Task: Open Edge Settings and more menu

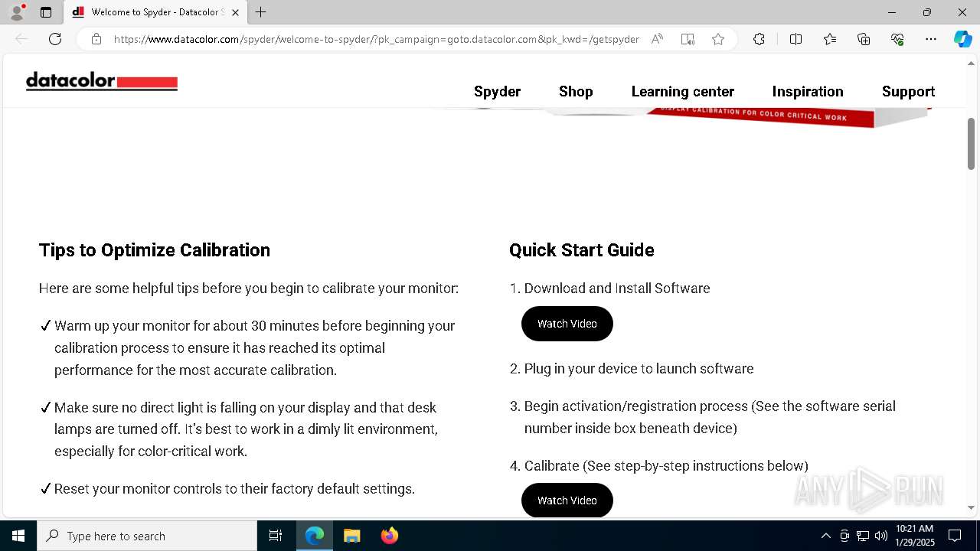Action: [x=931, y=39]
